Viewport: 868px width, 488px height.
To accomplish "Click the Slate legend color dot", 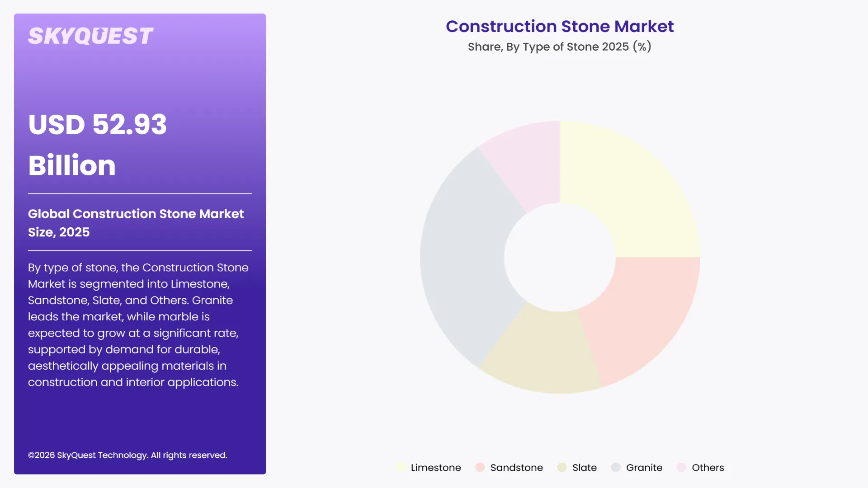I will coord(562,468).
